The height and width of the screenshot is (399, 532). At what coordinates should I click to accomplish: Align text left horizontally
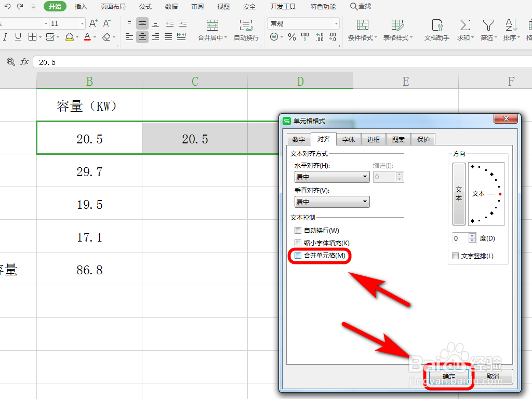129,37
